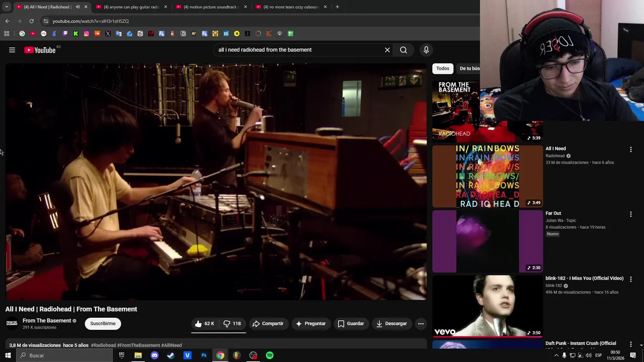Image resolution: width=644 pixels, height=362 pixels.
Task: Open the YouTube bookmark
Action: click(x=33, y=34)
